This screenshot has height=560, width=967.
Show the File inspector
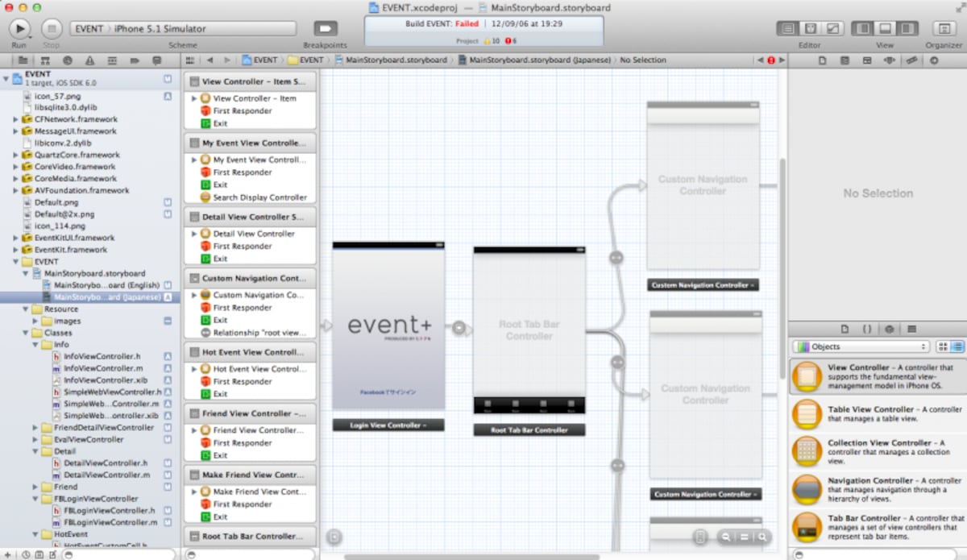823,60
